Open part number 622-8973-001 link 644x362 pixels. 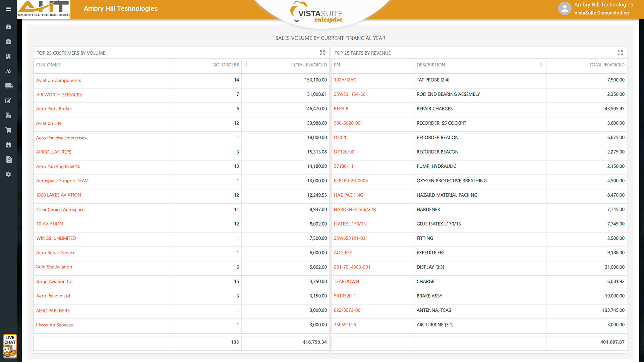pyautogui.click(x=348, y=310)
